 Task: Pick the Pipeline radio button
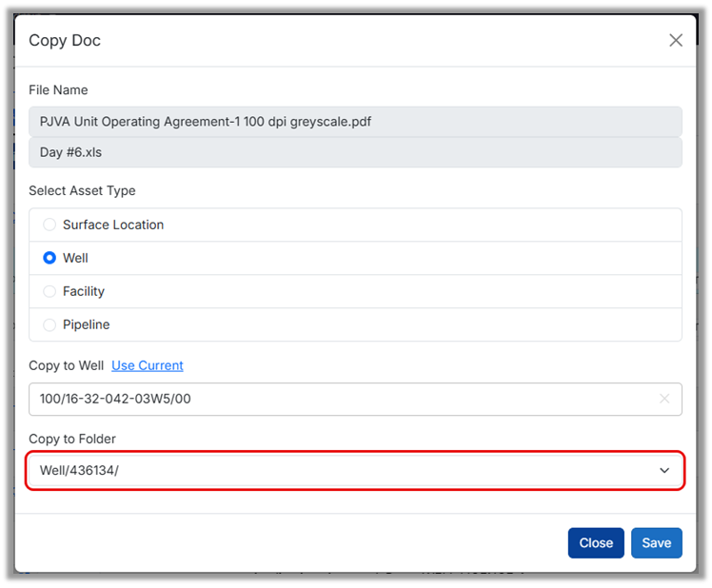point(49,324)
